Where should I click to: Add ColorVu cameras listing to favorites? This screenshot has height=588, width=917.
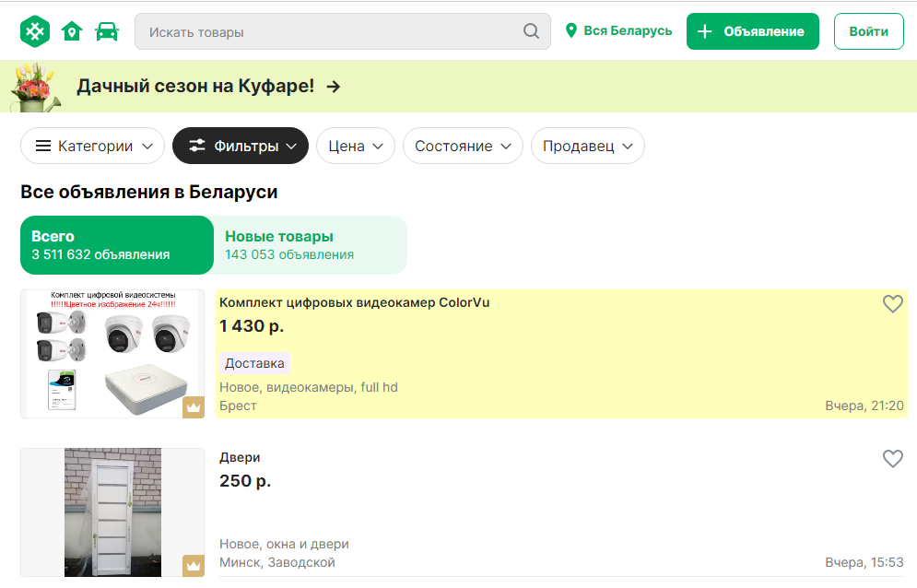(892, 303)
